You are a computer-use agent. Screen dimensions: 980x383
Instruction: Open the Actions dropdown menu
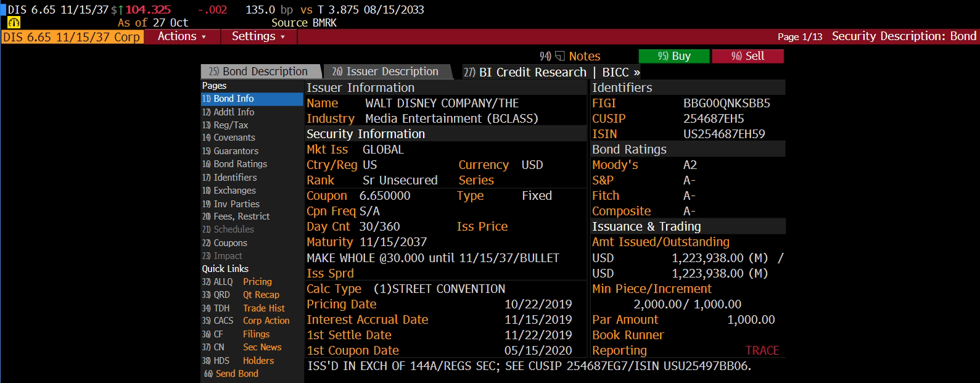tap(181, 36)
